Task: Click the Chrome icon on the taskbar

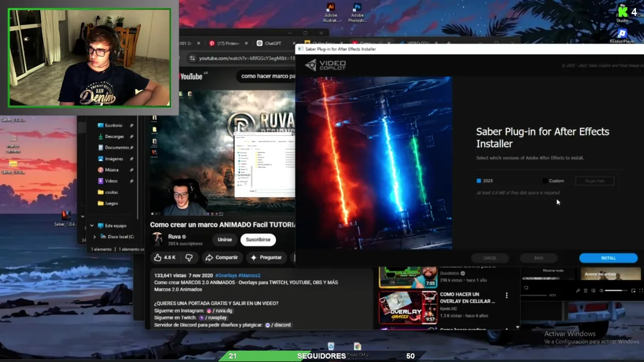Action: (x=357, y=346)
